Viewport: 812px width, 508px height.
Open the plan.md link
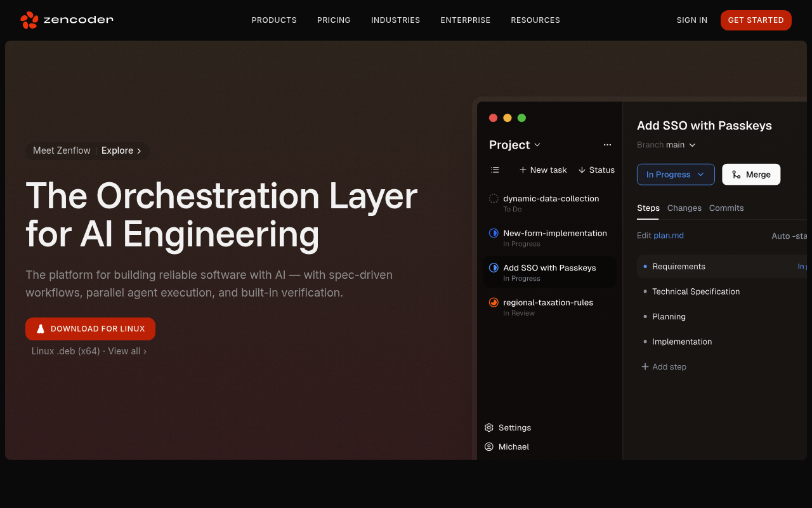(669, 236)
